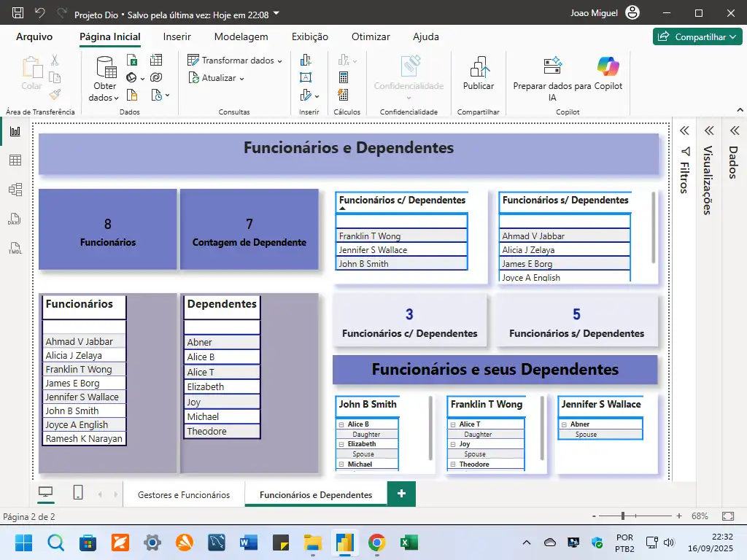The width and height of the screenshot is (747, 560).
Task: Click scrollbar of Funcionários s/ Dependentes table
Action: (x=653, y=227)
